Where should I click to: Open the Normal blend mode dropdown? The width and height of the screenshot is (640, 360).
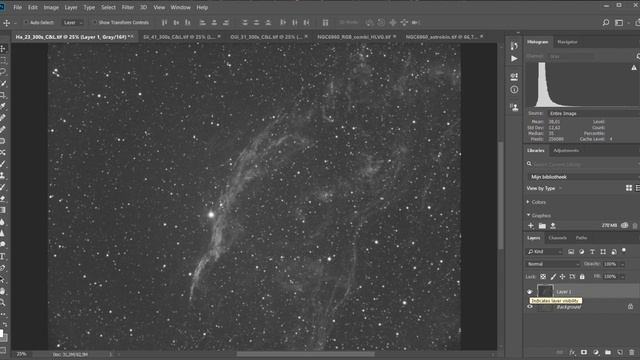click(x=553, y=264)
